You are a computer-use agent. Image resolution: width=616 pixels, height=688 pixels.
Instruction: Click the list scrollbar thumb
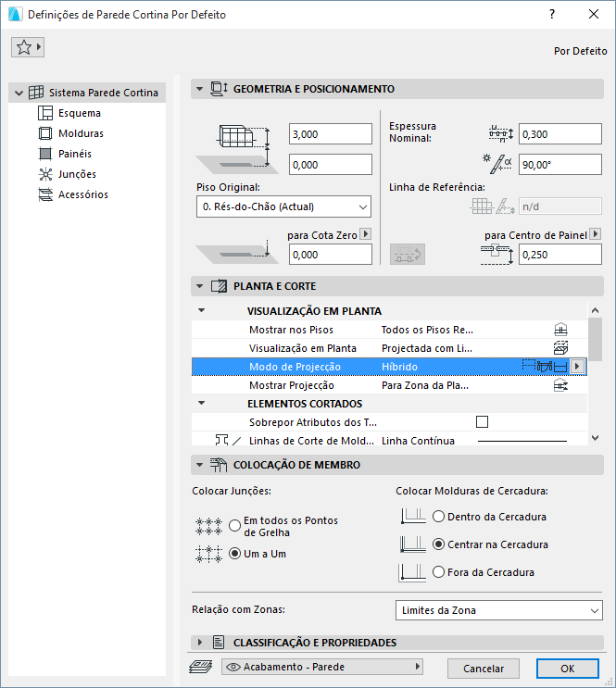click(596, 339)
